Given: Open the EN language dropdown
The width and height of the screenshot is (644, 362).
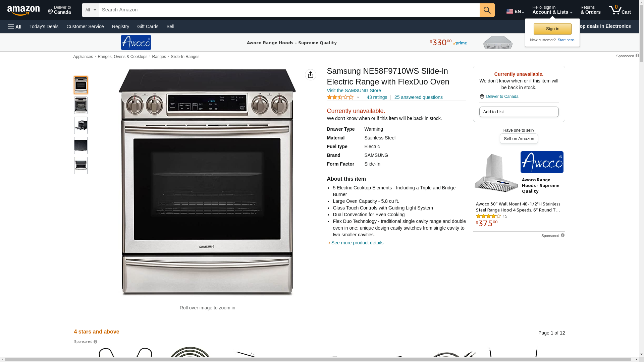Looking at the screenshot, I should click(x=515, y=11).
